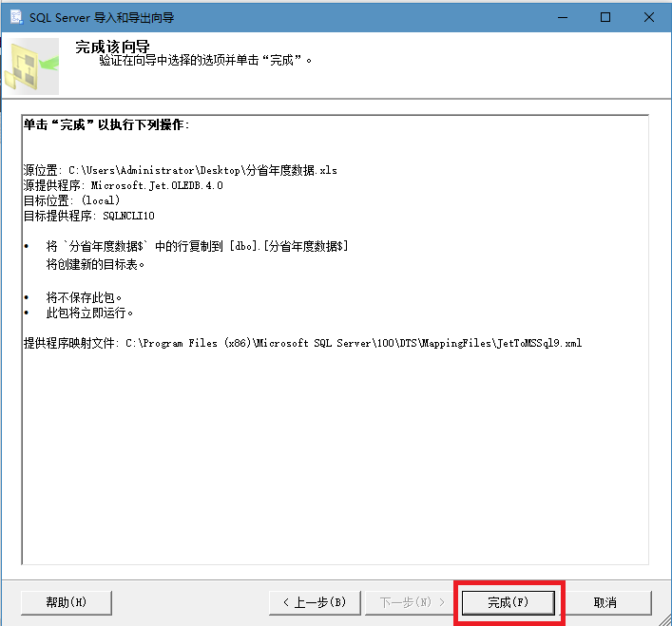Click the 将不保存此包 bullet line
This screenshot has width=672, height=626.
pyautogui.click(x=84, y=297)
